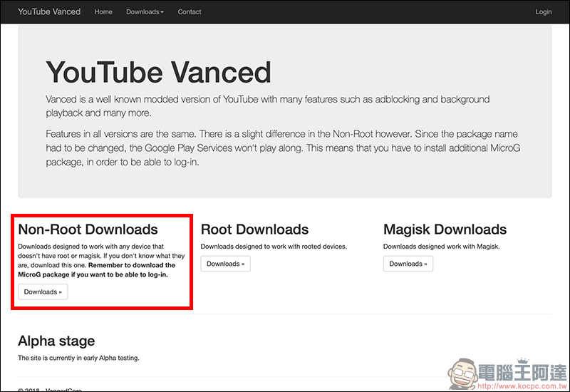Click the Login link

[x=544, y=11]
